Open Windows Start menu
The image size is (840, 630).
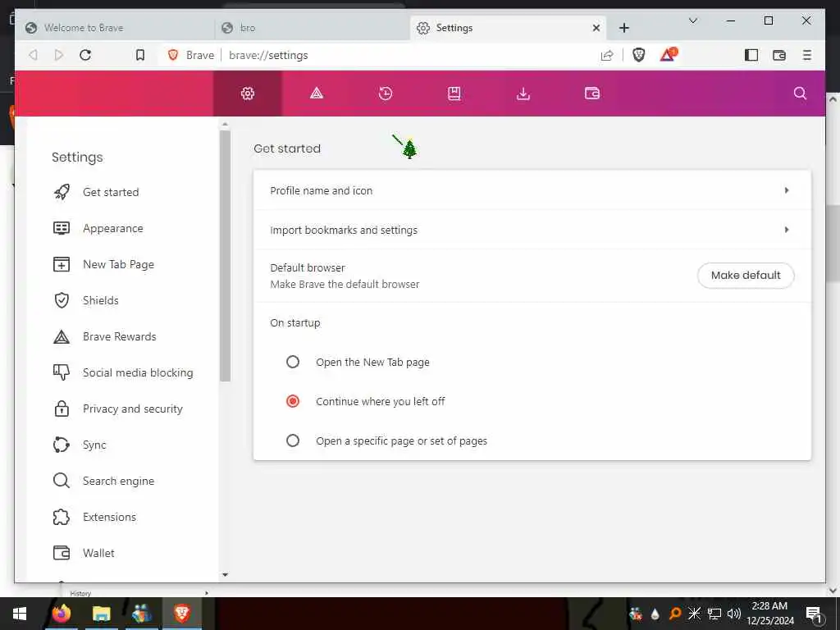(20, 614)
